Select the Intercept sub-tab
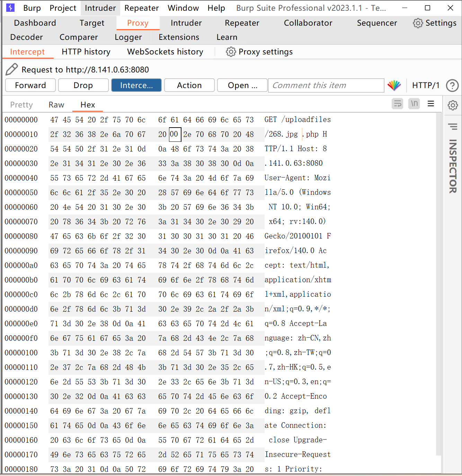The width and height of the screenshot is (462, 476). [28, 52]
